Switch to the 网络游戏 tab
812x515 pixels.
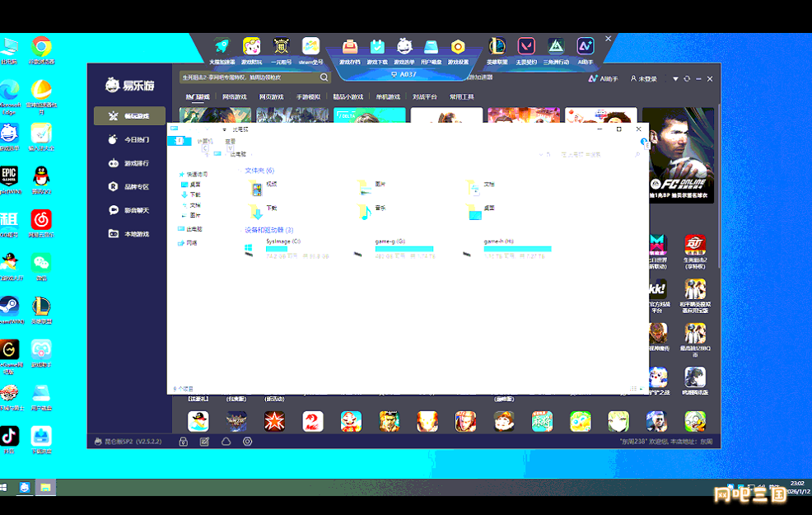pos(235,97)
